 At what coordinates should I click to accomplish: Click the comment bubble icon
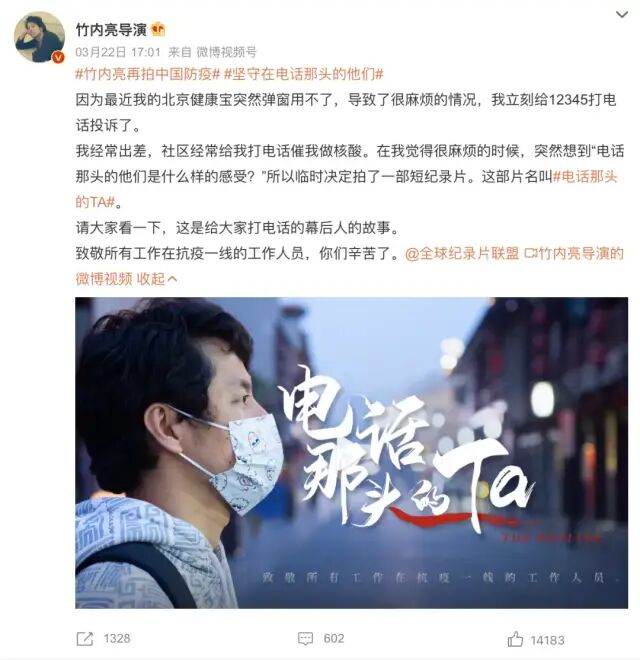tap(305, 639)
